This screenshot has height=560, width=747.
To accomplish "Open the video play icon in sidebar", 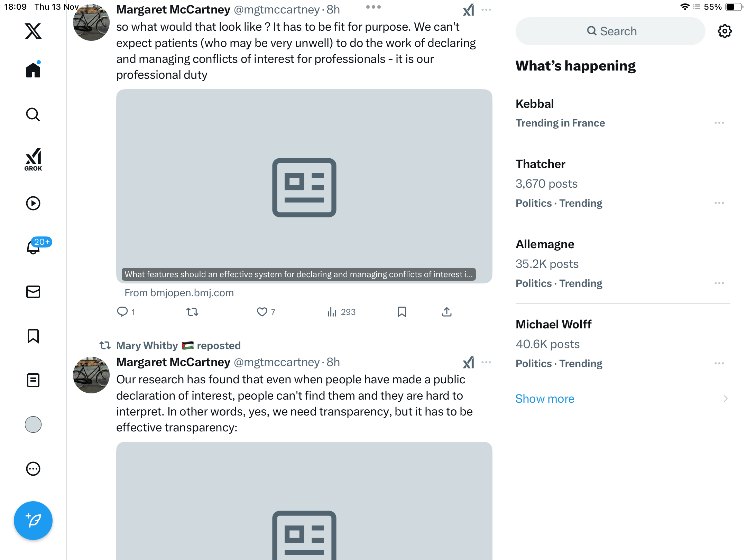I will click(x=33, y=203).
